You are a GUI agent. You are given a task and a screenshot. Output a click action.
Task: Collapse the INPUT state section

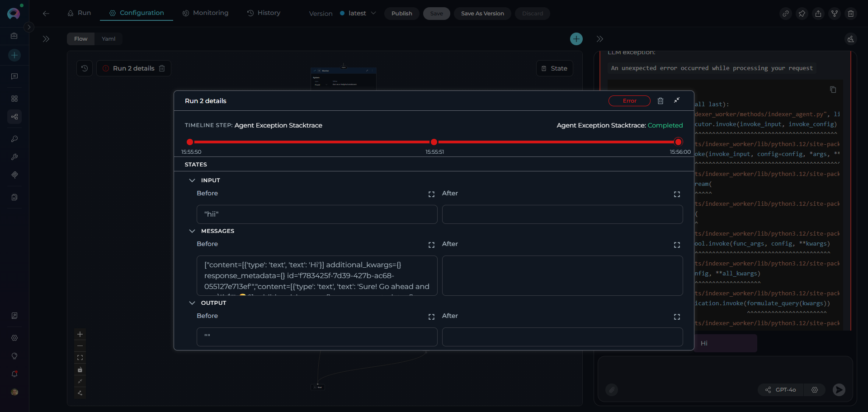(x=192, y=180)
